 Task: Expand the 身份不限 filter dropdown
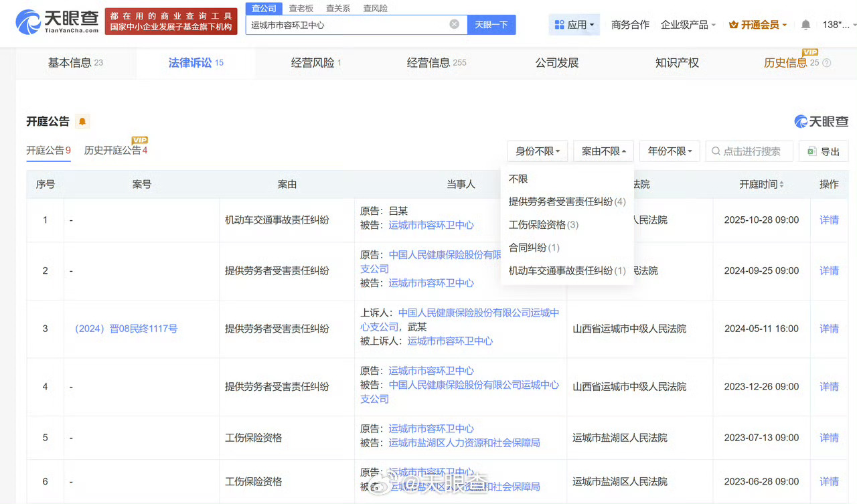click(x=538, y=151)
